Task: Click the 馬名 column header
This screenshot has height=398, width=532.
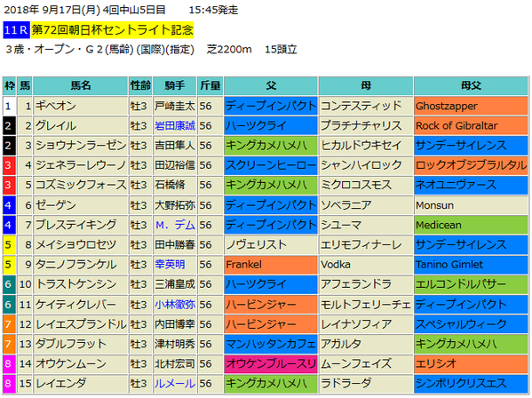Action: point(81,85)
